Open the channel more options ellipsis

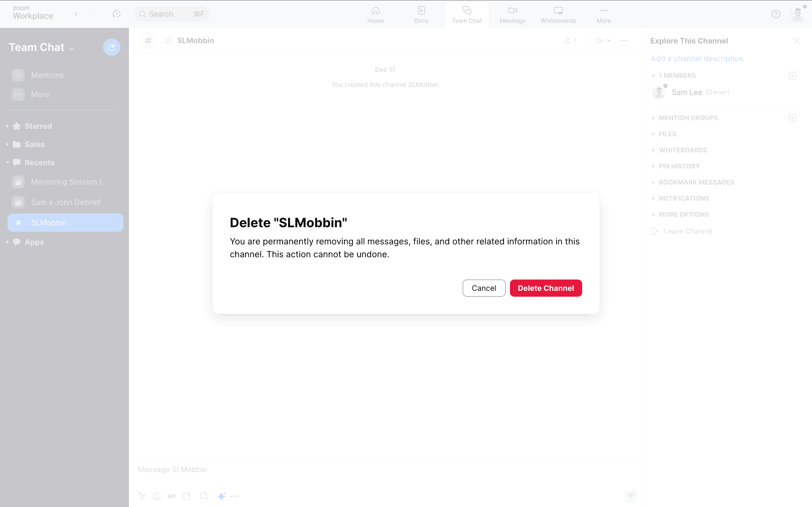(x=624, y=41)
